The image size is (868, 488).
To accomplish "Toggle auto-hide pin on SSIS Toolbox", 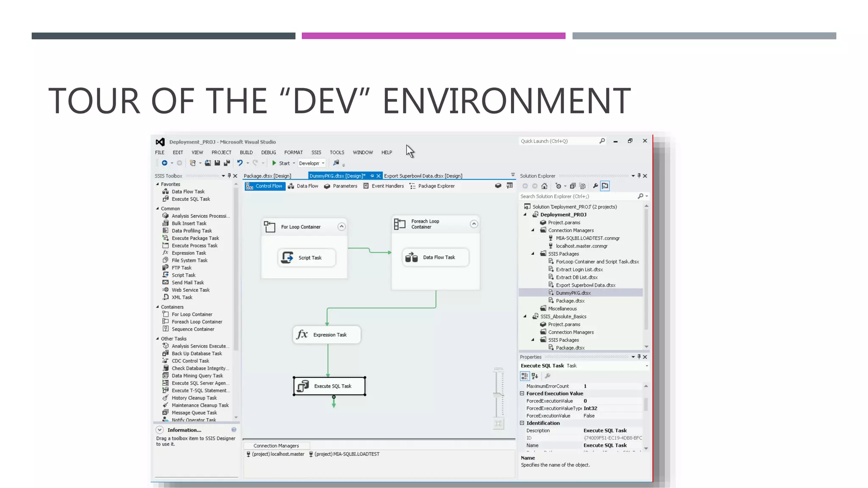I will 229,176.
